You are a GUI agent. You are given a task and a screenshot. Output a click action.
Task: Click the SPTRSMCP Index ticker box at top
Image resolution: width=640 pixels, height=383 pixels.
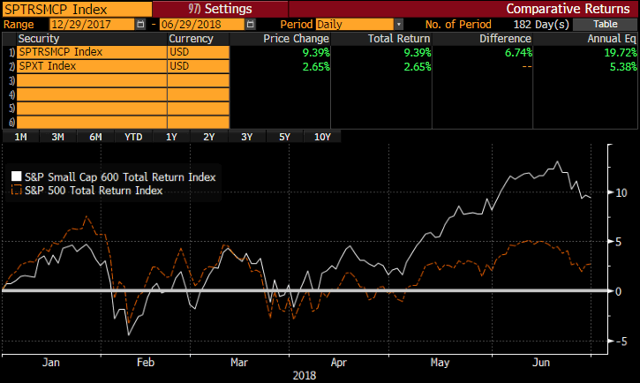click(x=77, y=9)
